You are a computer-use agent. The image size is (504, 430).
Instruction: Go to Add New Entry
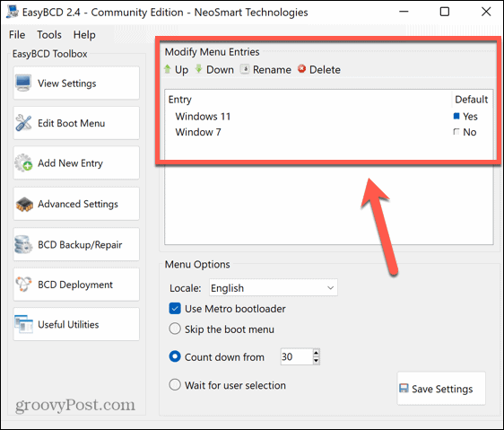[x=76, y=163]
